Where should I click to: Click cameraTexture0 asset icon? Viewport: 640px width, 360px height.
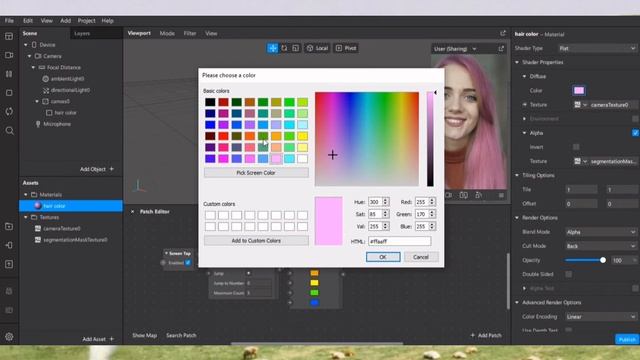(x=38, y=229)
